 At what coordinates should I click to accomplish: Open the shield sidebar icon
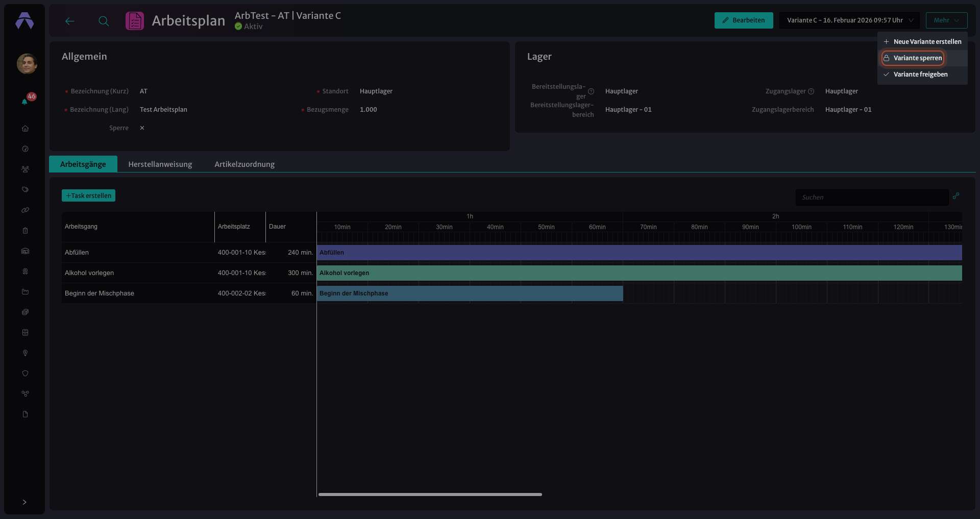tap(25, 374)
